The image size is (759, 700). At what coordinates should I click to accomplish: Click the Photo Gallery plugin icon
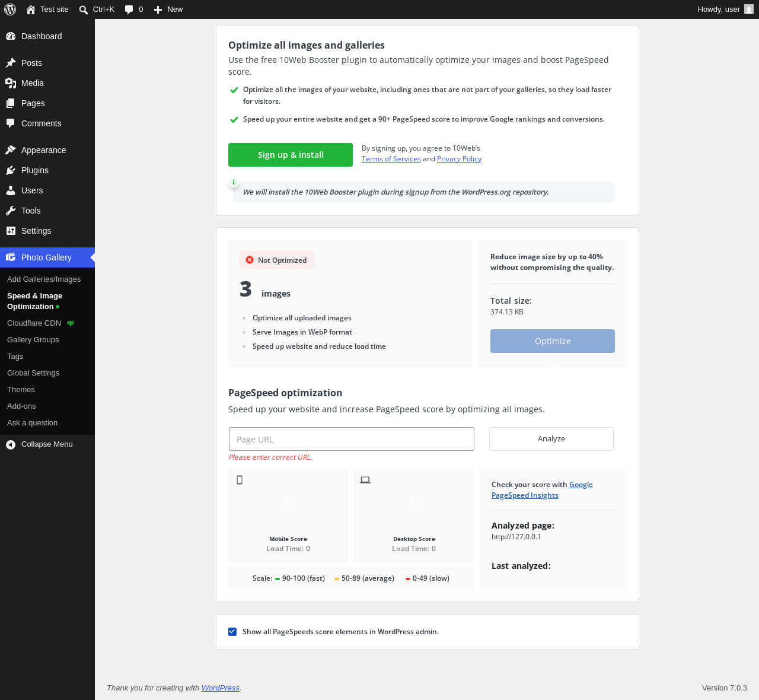click(x=11, y=257)
